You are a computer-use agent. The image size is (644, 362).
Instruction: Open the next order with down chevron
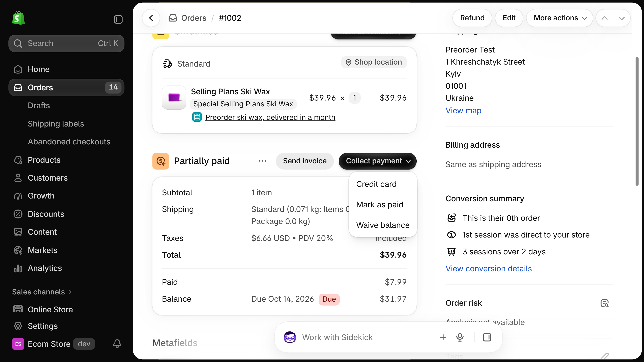click(x=621, y=18)
